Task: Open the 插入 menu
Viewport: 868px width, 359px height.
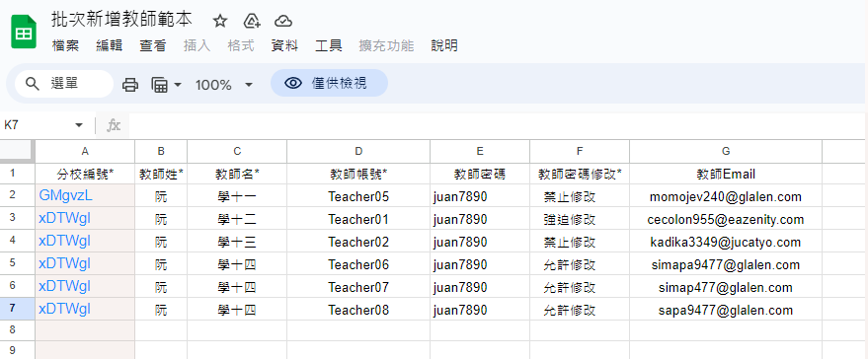Action: click(x=197, y=46)
